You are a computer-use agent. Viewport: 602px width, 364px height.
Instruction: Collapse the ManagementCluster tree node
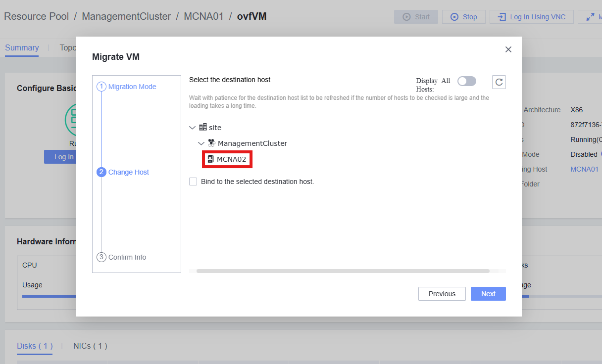(x=201, y=143)
